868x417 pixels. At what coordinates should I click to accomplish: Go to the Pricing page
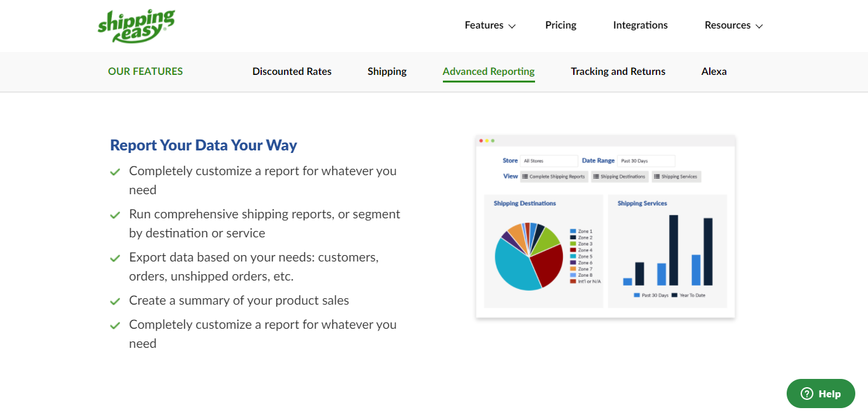tap(560, 25)
